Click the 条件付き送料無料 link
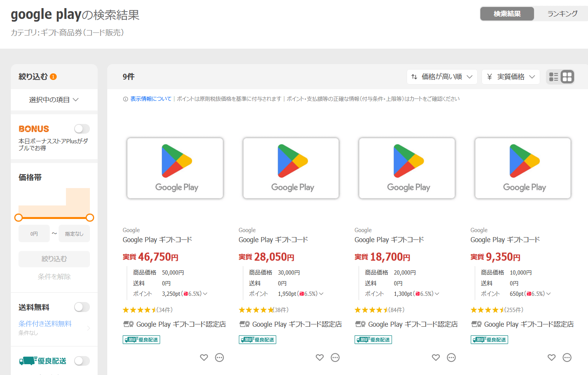Screen dimensions: 588x375 [x=45, y=324]
